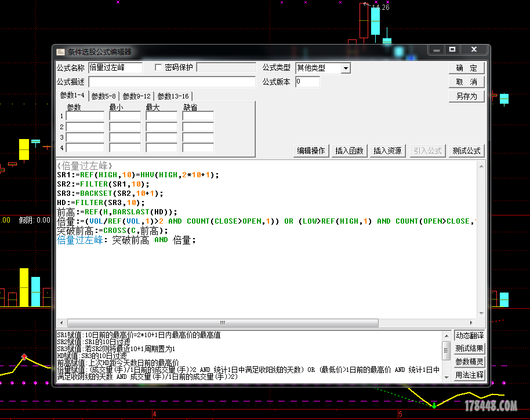Click the yellow candlestick in the chart window
Image resolution: width=530 pixels, height=420 pixels.
click(x=24, y=149)
